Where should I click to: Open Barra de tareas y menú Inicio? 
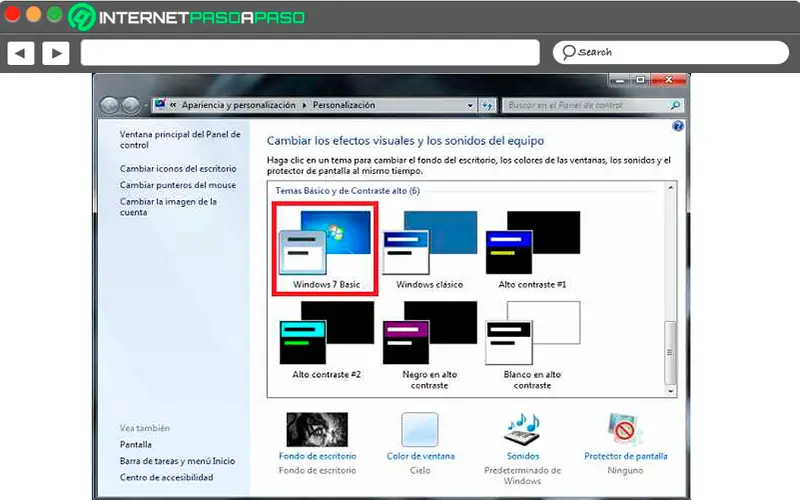178,461
